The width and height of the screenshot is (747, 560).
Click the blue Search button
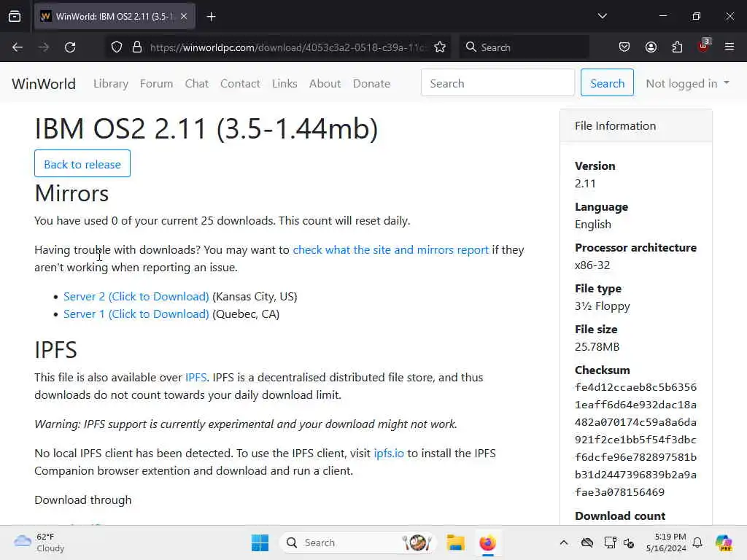[607, 83]
